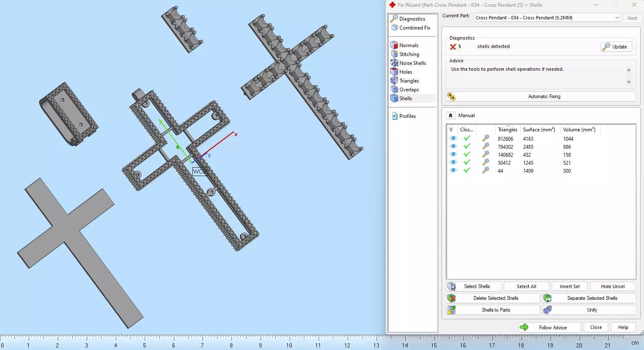Open the Noise Shells page icon
The image size is (644, 350).
[x=394, y=63]
